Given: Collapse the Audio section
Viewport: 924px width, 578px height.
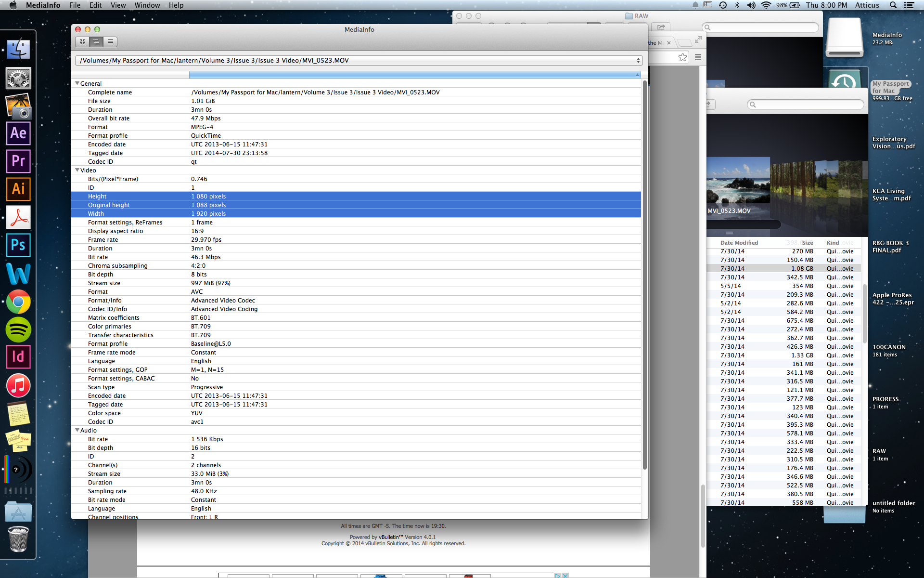Looking at the screenshot, I should pyautogui.click(x=77, y=430).
